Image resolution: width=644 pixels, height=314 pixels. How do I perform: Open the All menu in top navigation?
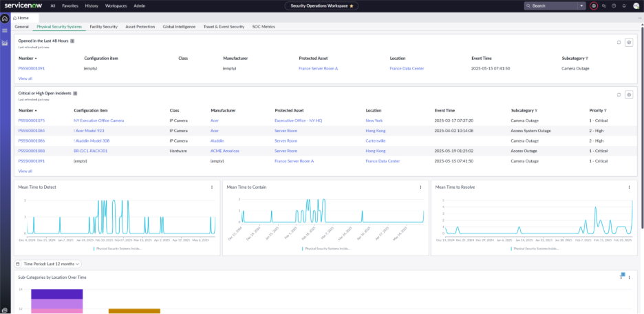(x=53, y=6)
